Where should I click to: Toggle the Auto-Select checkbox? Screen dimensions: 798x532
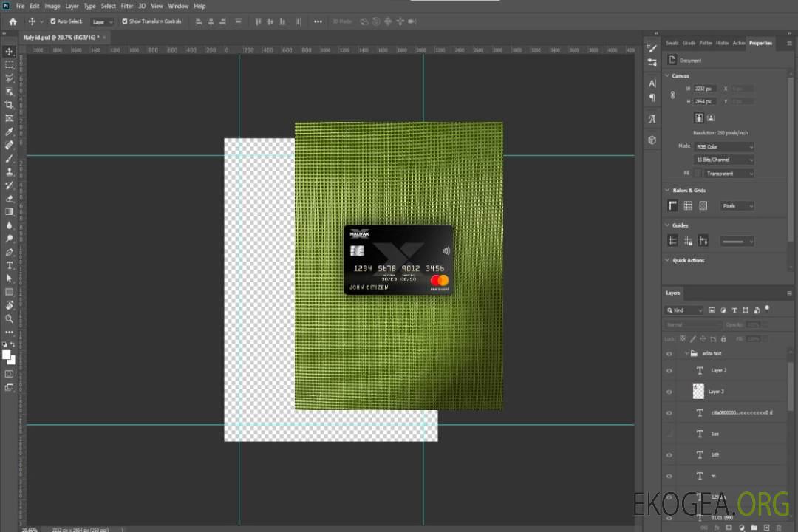pyautogui.click(x=53, y=21)
